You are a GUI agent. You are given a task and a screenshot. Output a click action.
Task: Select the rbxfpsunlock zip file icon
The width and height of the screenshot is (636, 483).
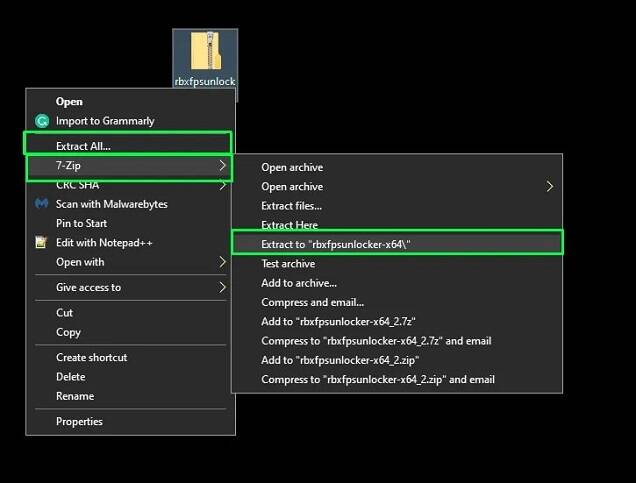(x=206, y=51)
